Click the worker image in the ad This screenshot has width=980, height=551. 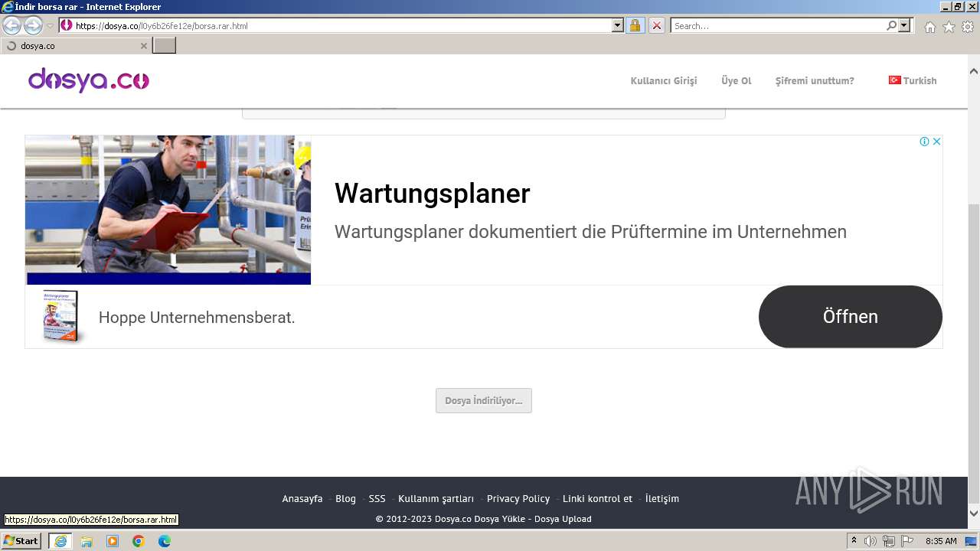pos(168,210)
